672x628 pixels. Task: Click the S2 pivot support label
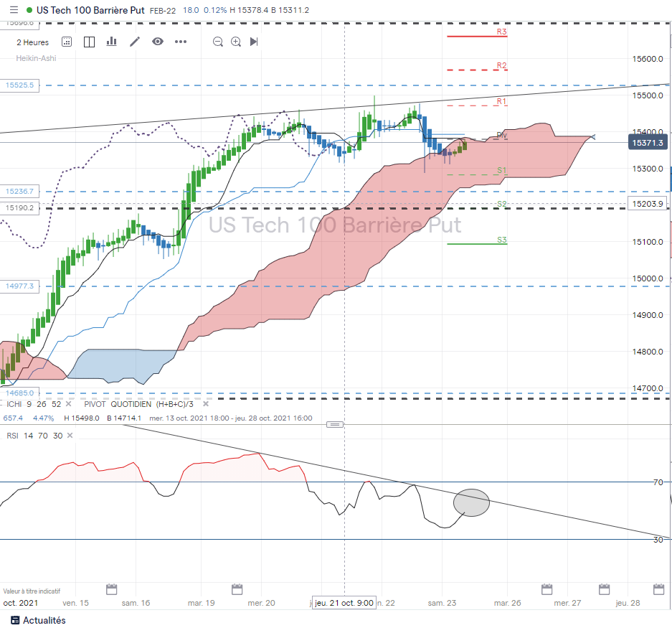(x=501, y=204)
